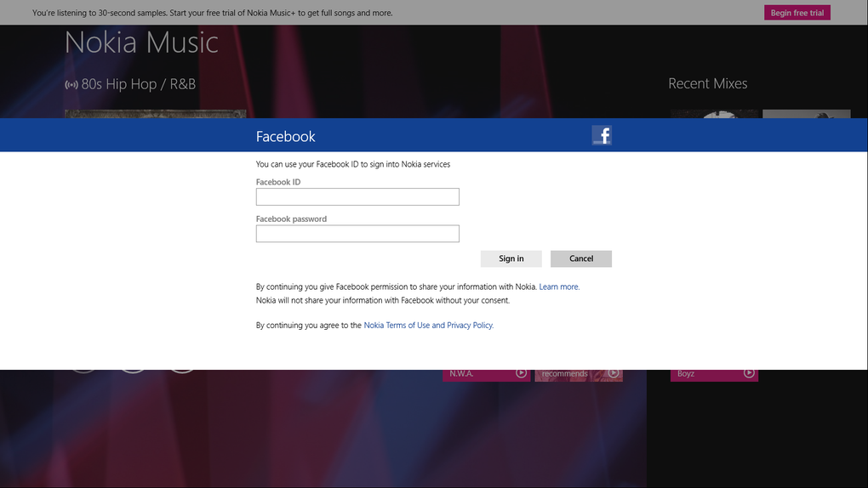Open the Learn more link
This screenshot has width=868, height=488.
click(x=559, y=287)
